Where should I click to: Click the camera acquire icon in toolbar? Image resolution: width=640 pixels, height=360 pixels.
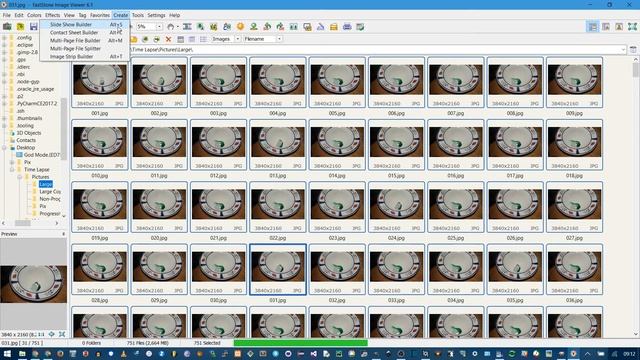7,27
